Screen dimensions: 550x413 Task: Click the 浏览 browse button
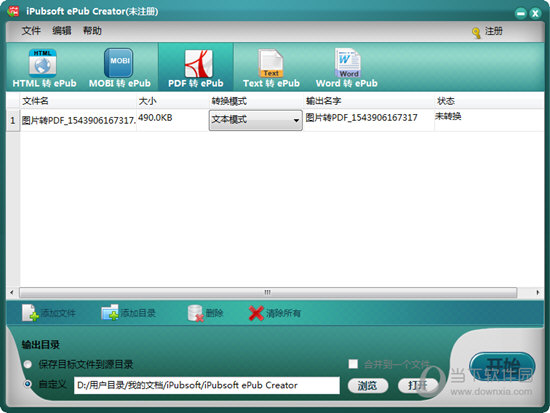pos(368,386)
